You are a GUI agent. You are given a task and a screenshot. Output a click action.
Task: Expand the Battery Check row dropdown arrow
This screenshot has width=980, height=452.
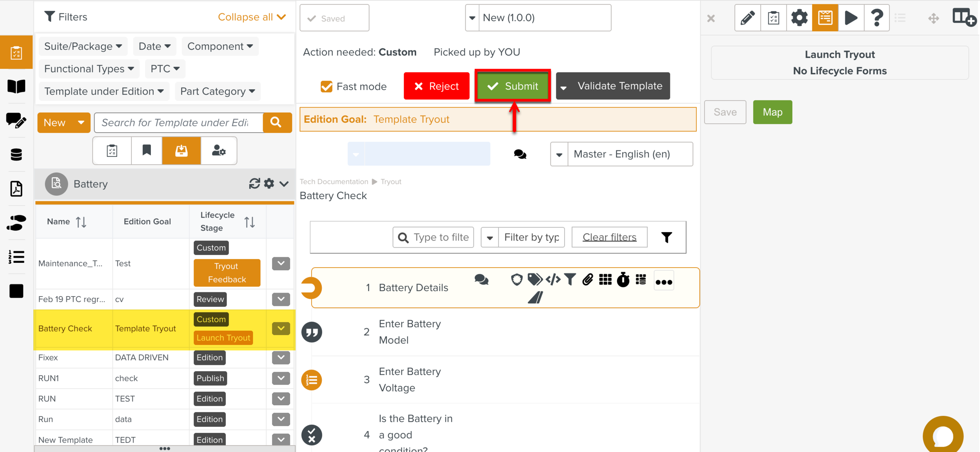(x=281, y=328)
